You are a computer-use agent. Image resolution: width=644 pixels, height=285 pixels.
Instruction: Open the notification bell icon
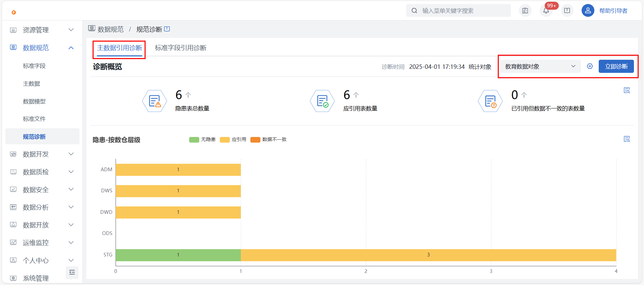point(546,11)
